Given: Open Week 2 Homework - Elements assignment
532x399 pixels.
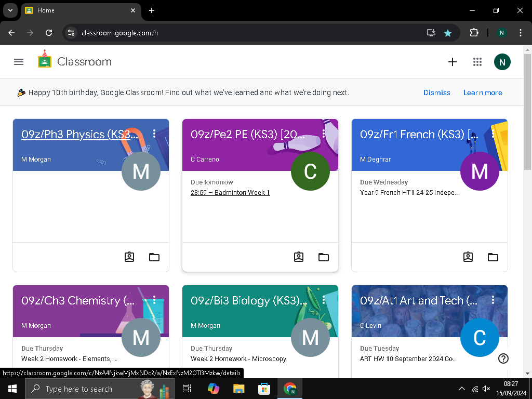Looking at the screenshot, I should click(x=69, y=358).
